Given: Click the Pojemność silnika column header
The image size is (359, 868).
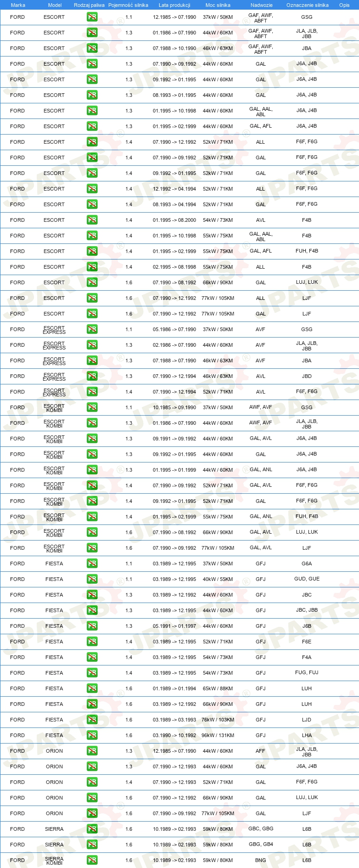Looking at the screenshot, I should [x=128, y=5].
